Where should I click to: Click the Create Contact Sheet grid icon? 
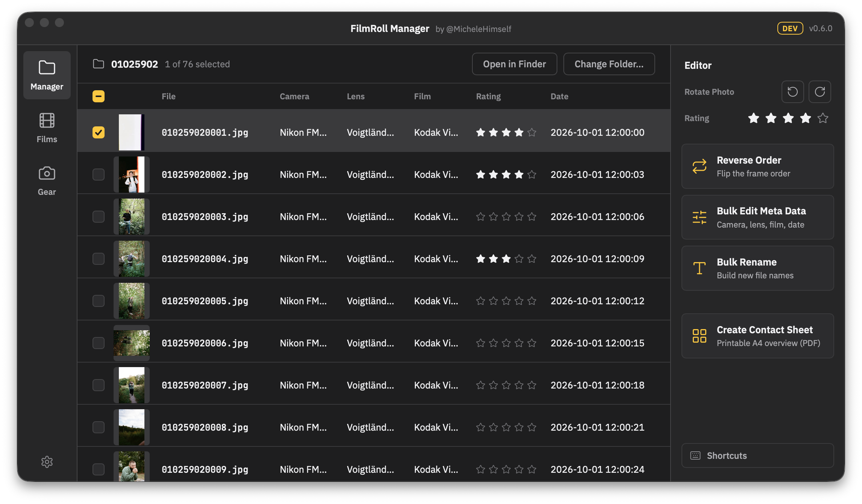[x=700, y=336]
